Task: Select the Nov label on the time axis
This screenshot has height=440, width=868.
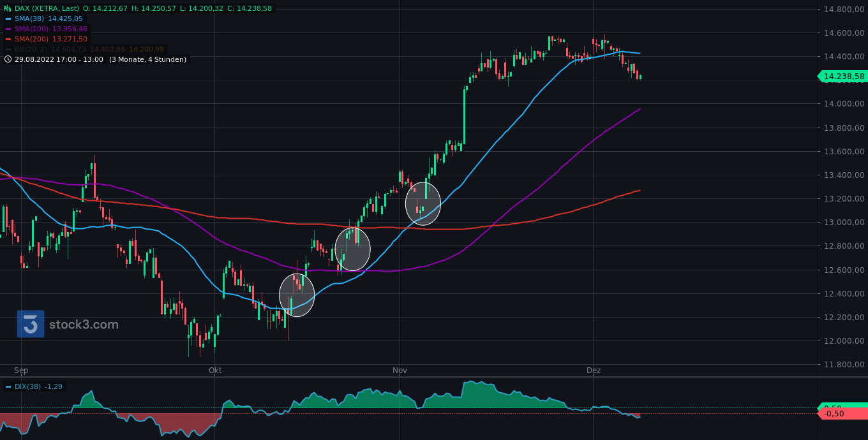Action: 400,370
